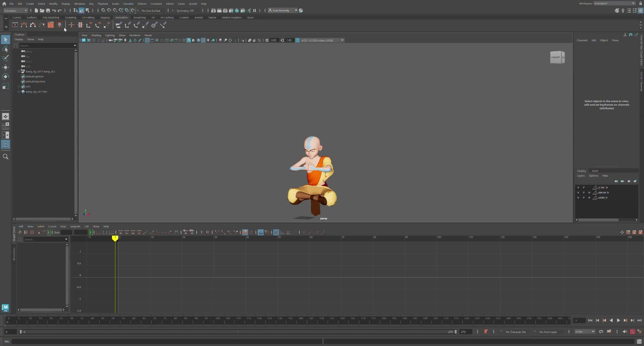Toggle playback looping icon
The height and width of the screenshot is (346, 644).
pyautogui.click(x=601, y=332)
